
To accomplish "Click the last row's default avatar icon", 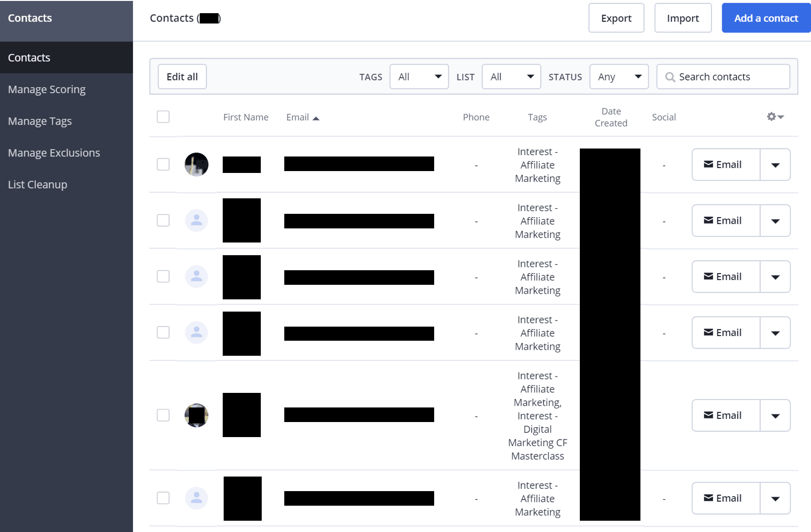I will pos(196,498).
